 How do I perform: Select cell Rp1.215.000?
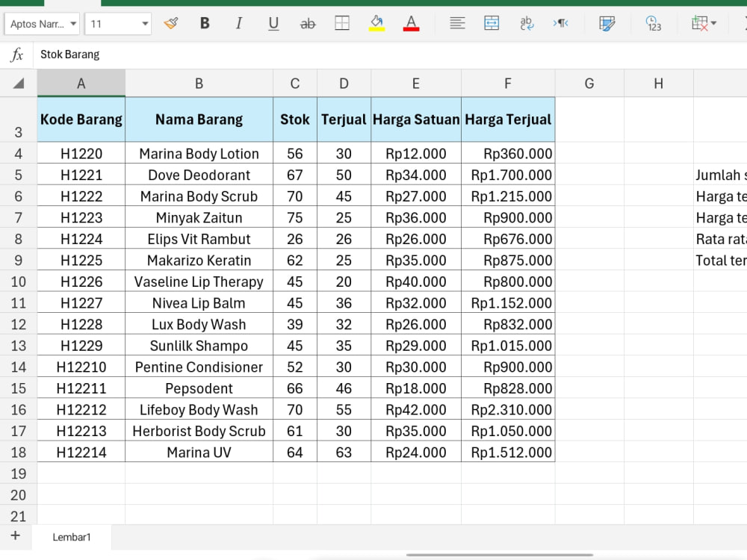pyautogui.click(x=508, y=196)
